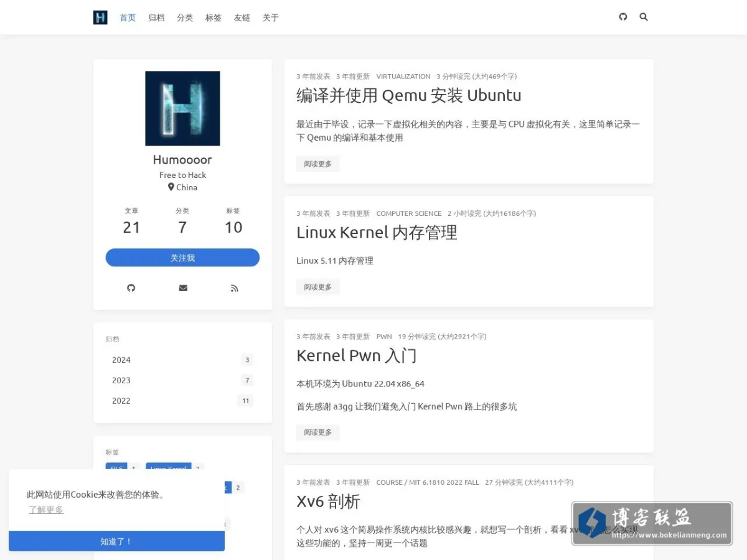Image resolution: width=747 pixels, height=560 pixels.
Task: Open post title Kernel Pwn 入门
Action: click(357, 356)
